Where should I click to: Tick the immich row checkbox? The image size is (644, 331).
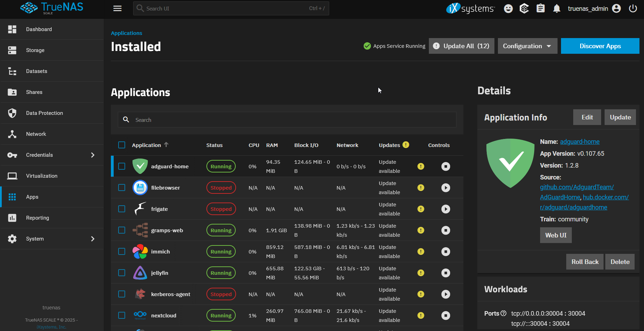[x=122, y=251]
